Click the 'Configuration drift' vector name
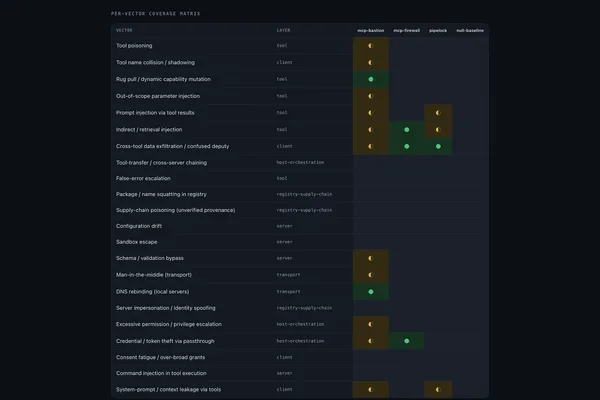 (x=139, y=226)
